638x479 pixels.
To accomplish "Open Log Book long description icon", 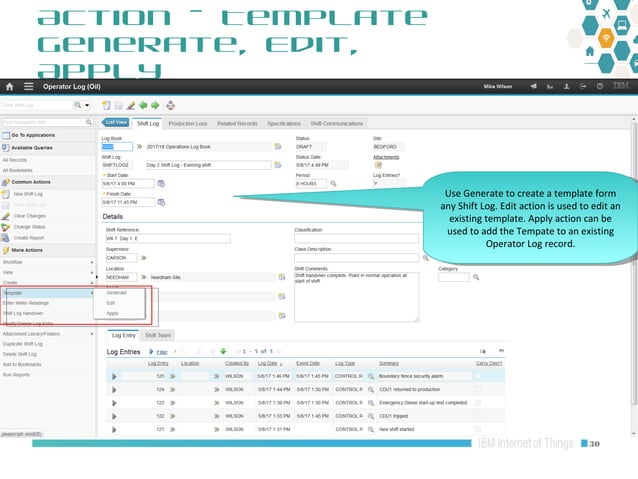I will 278,147.
